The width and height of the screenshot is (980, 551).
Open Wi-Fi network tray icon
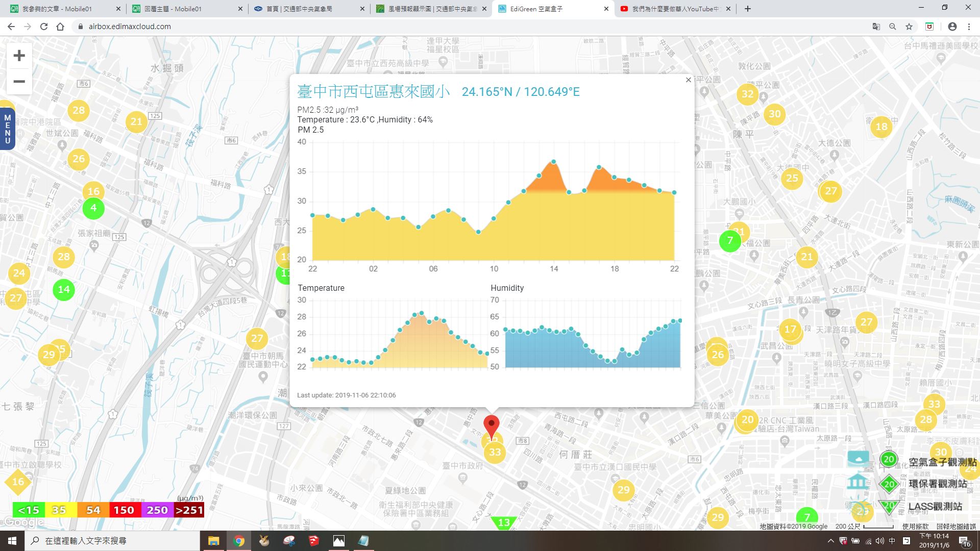868,541
